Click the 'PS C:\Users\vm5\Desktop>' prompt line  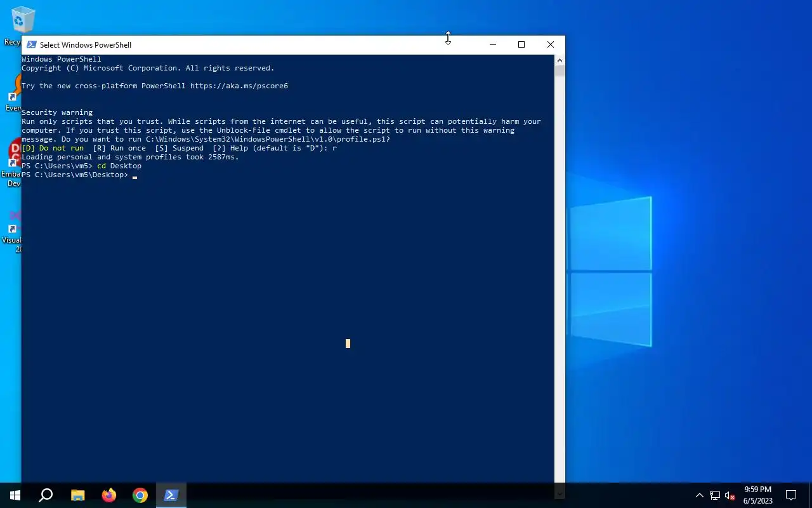point(75,175)
